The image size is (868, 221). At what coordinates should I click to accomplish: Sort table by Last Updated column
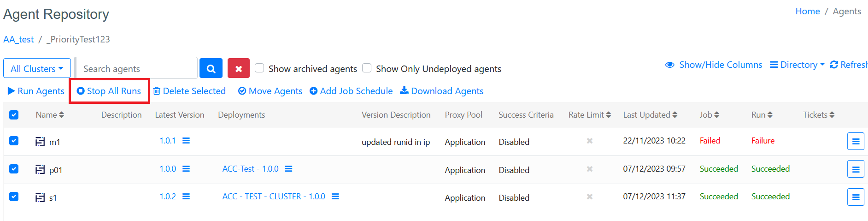(x=650, y=115)
